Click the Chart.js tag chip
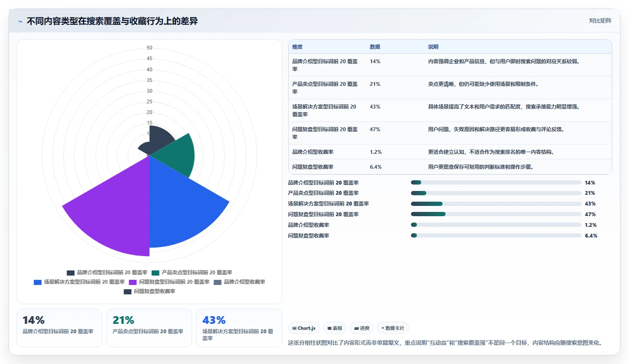 coord(304,328)
